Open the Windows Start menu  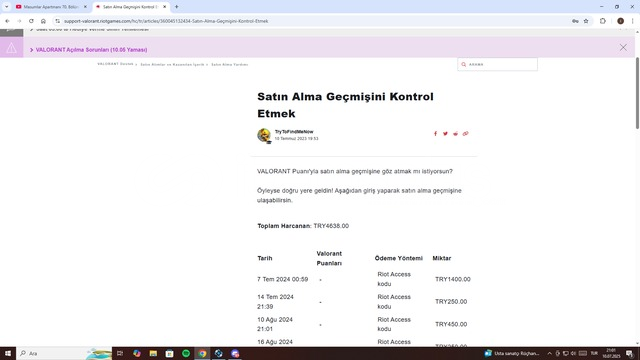tap(8, 353)
